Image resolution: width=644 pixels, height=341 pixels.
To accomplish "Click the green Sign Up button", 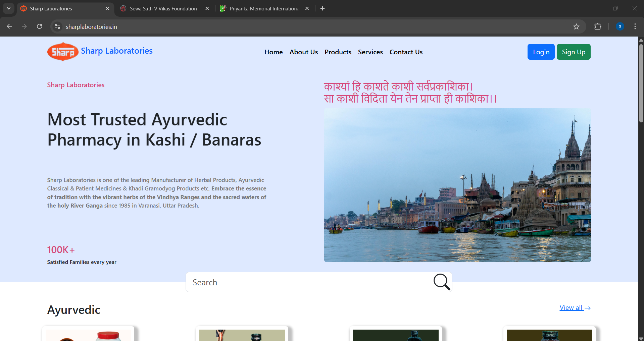I will 574,52.
